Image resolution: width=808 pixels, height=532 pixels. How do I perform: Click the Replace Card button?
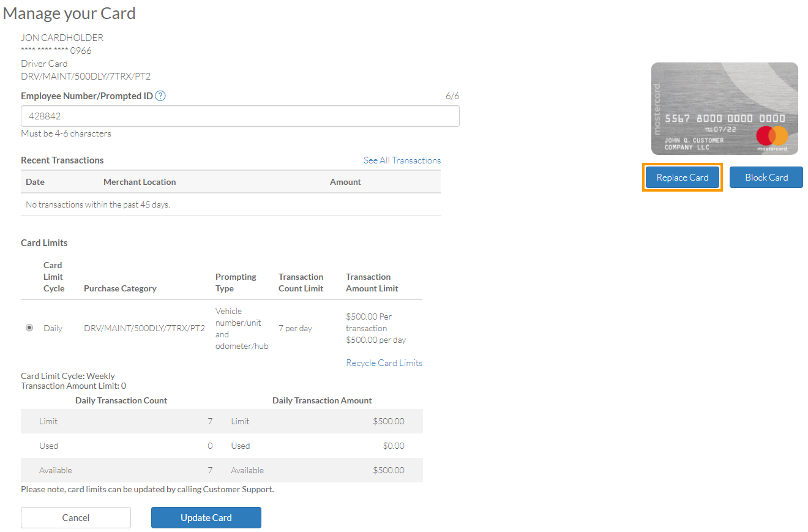(682, 177)
